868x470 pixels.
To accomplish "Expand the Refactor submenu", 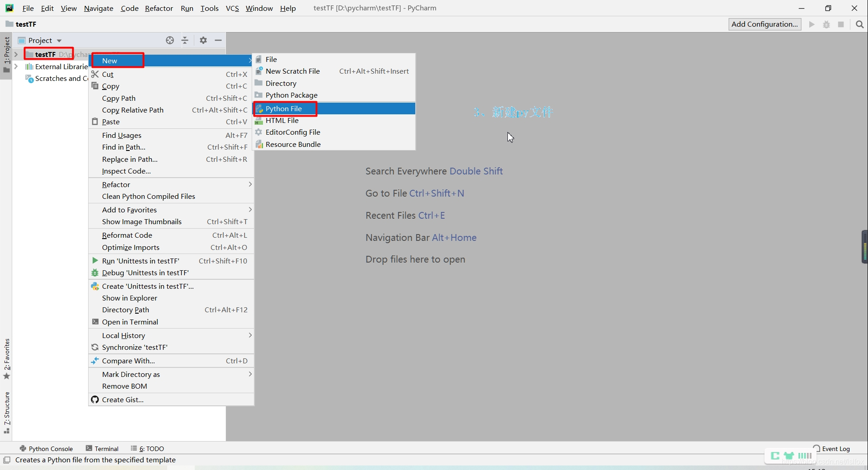I will 171,184.
